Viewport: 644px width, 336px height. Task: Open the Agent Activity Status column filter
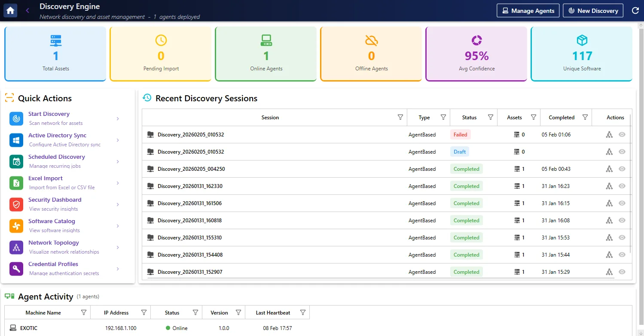coord(195,313)
